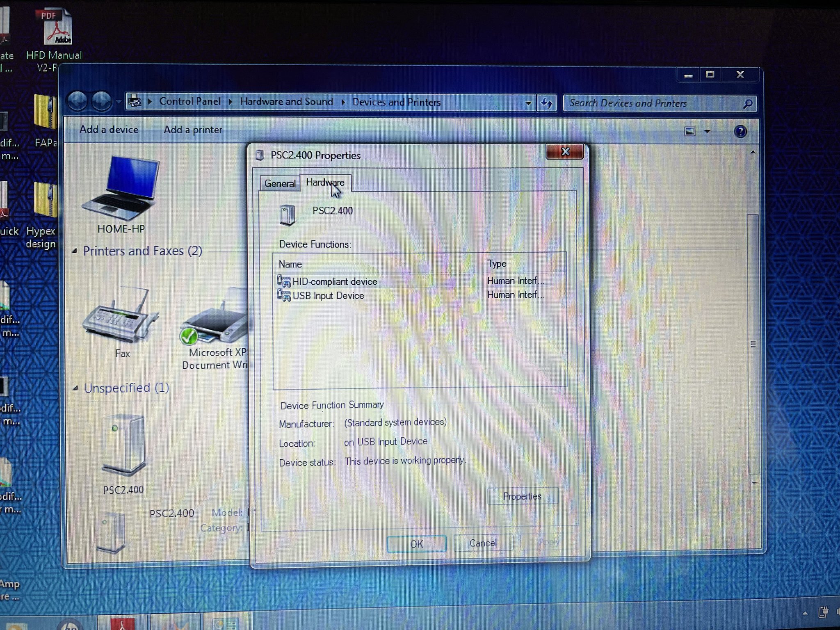Click the Name column header
The height and width of the screenshot is (630, 840).
(290, 264)
